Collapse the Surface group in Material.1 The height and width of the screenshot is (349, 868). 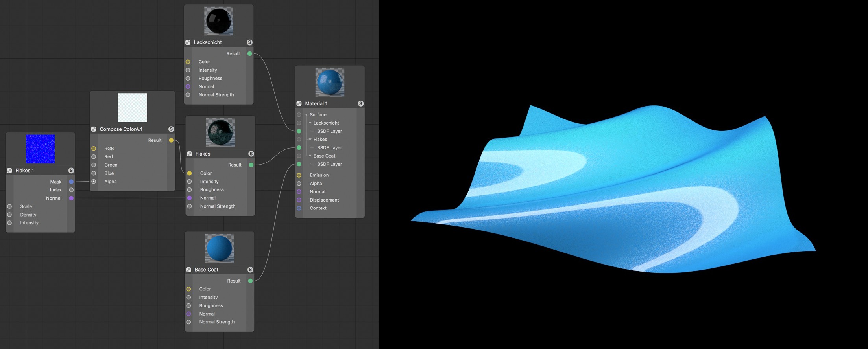pyautogui.click(x=307, y=115)
